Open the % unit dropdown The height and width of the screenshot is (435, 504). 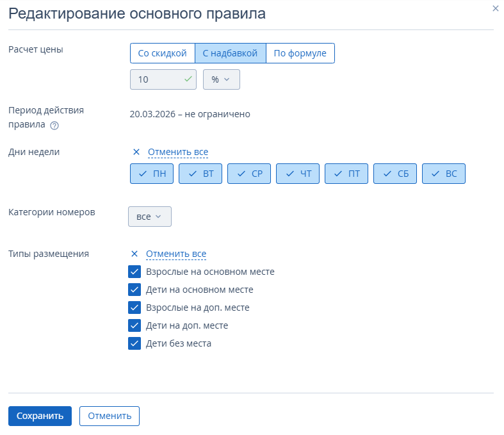221,79
